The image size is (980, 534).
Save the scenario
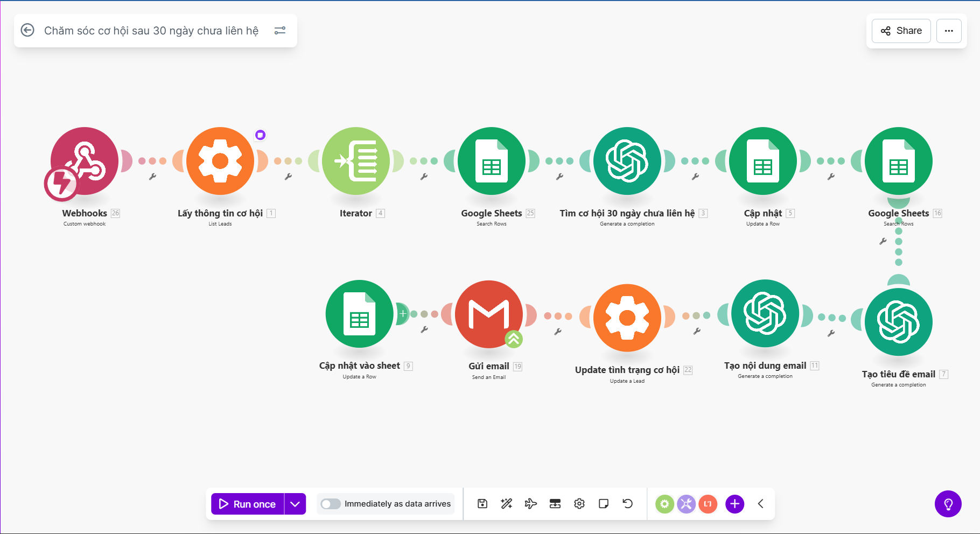[x=482, y=504]
